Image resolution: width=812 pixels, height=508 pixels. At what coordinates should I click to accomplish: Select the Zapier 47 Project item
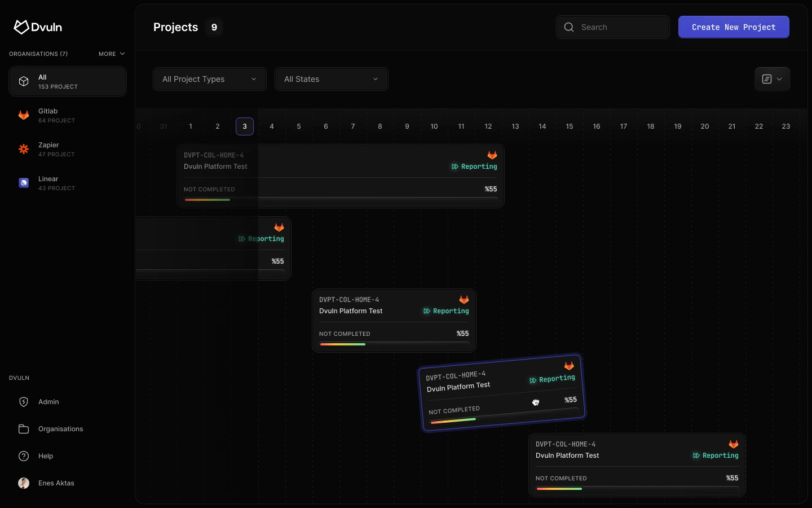[68, 149]
